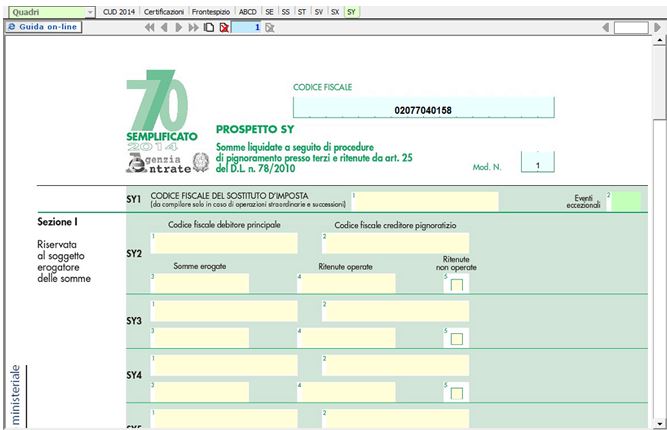Switch to the CUD 2014 tab
The width and height of the screenshot is (667, 430).
pos(119,12)
